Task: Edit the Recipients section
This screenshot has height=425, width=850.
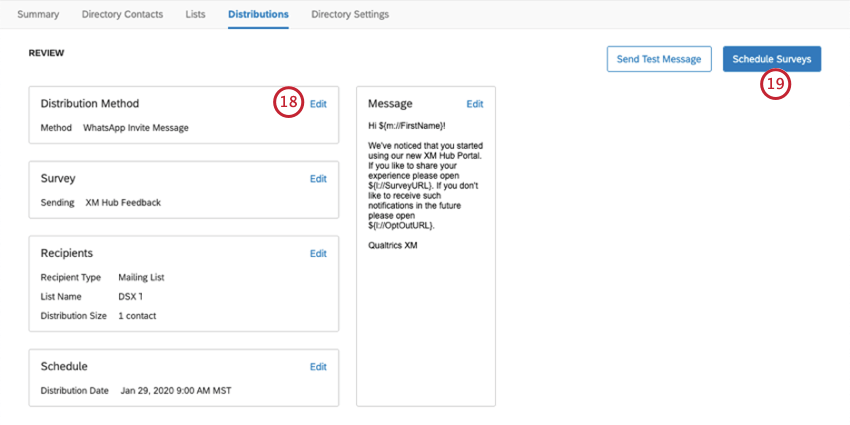Action: pos(318,254)
